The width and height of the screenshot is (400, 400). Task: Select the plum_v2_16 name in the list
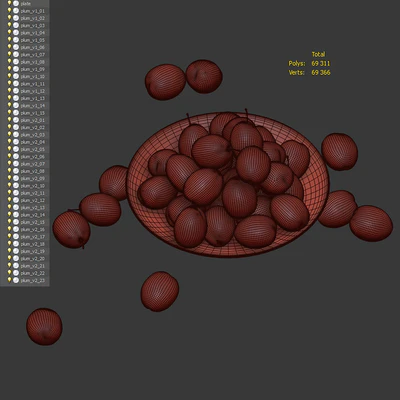point(32,229)
